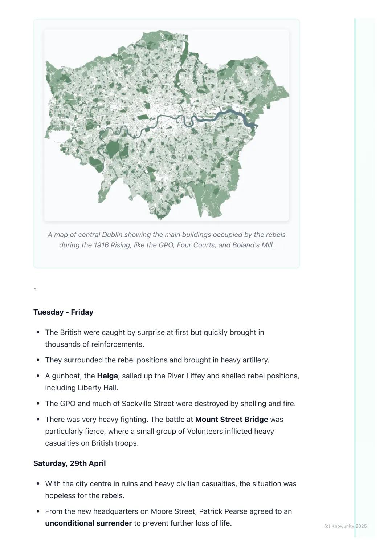Viewport: 392px width, 555px height.
Task: Click the 'Tuesday - Friday' heading
Action: [63, 312]
